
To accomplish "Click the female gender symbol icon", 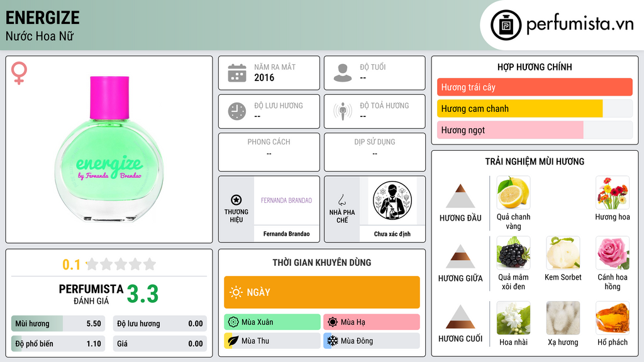I will point(19,73).
